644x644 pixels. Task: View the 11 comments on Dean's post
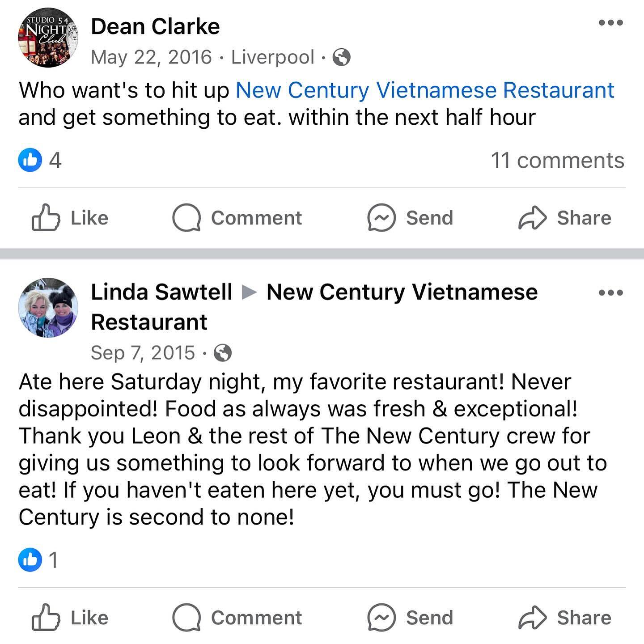(557, 160)
